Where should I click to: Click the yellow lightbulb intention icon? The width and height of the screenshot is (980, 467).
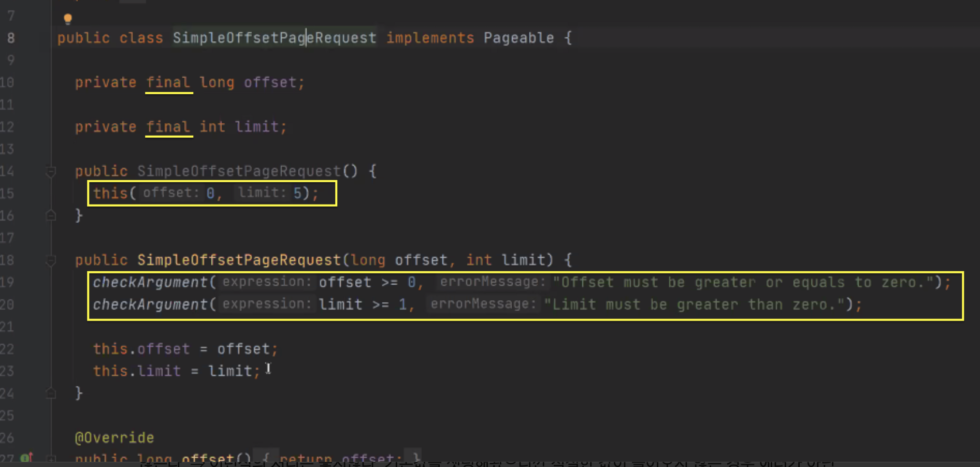(68, 19)
